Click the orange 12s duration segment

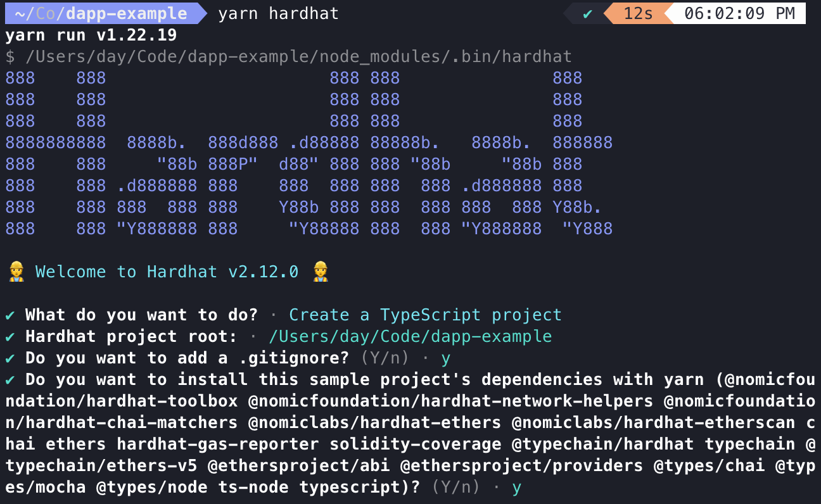[x=638, y=13]
